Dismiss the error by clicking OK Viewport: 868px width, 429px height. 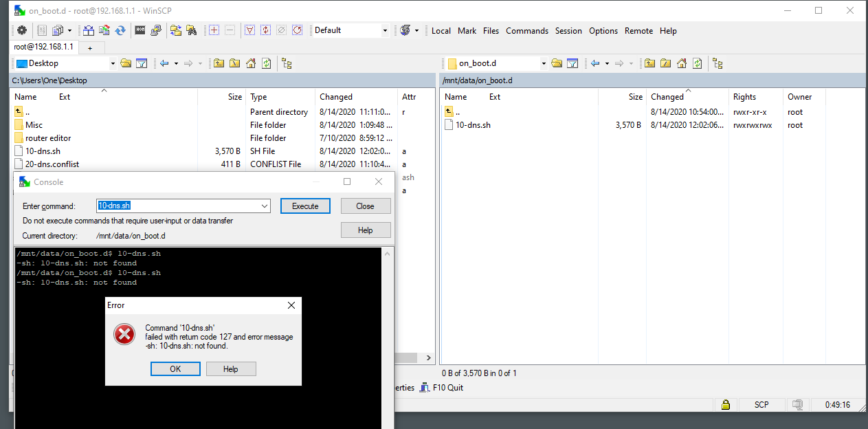175,368
